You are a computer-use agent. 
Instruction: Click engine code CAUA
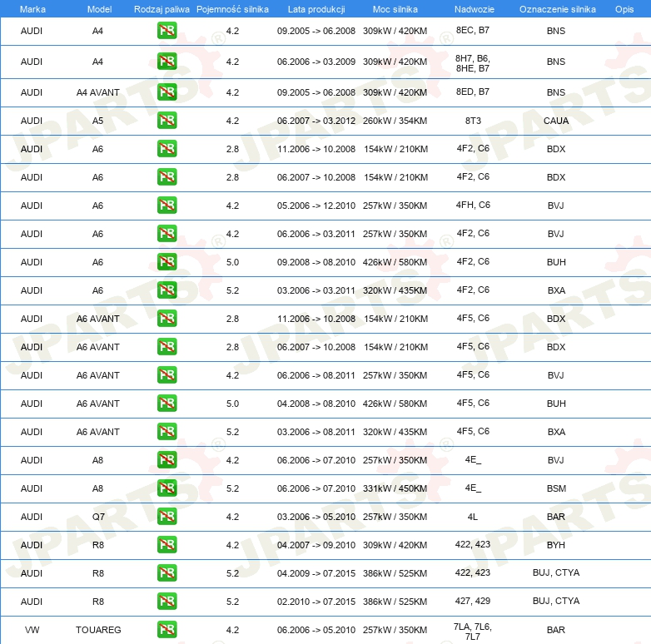point(556,121)
